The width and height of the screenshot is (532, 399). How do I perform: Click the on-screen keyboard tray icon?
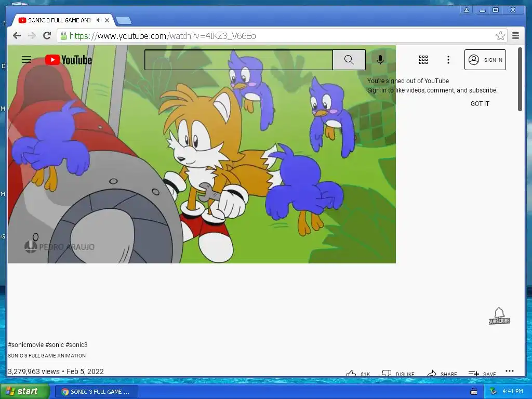click(474, 392)
